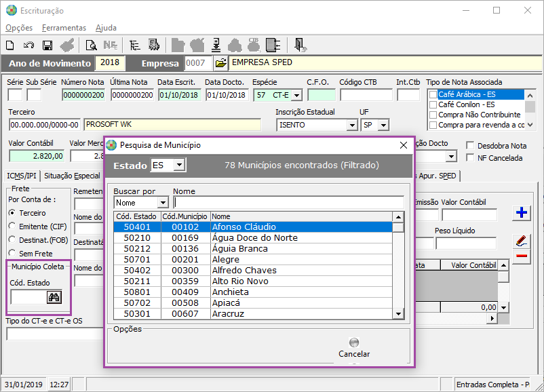This screenshot has height=392, width=544.
Task: Open the Estado dropdown showing ES
Action: click(179, 165)
